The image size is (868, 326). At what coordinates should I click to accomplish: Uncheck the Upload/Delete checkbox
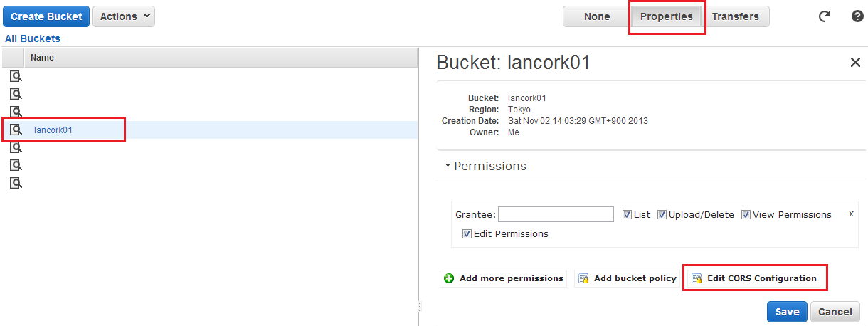(x=662, y=214)
